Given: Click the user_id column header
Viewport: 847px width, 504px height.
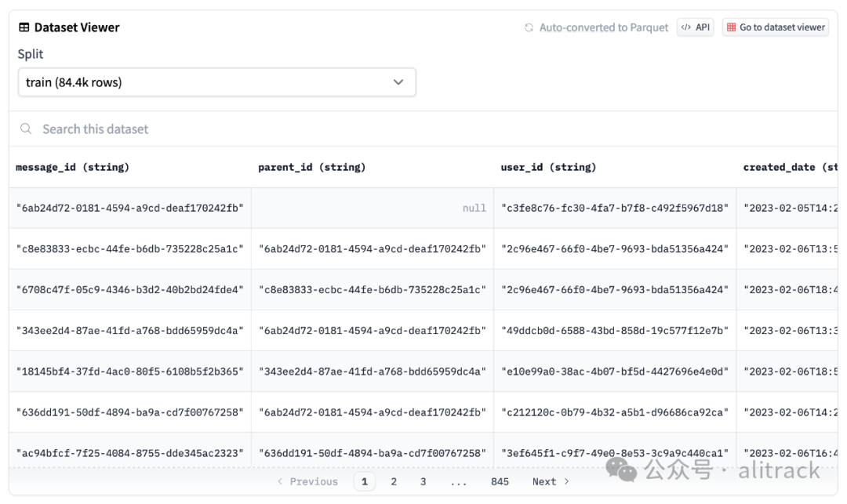Looking at the screenshot, I should [548, 167].
